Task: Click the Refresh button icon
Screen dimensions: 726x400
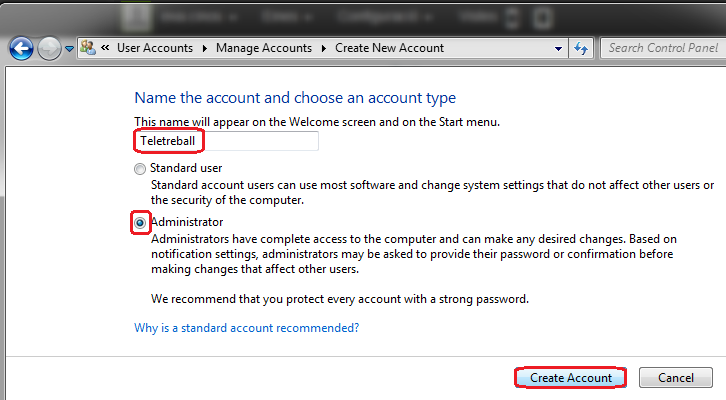Action: tap(582, 48)
